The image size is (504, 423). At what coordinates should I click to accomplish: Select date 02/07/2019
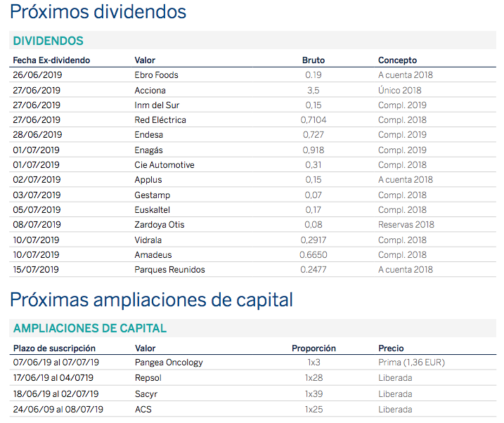click(x=37, y=180)
